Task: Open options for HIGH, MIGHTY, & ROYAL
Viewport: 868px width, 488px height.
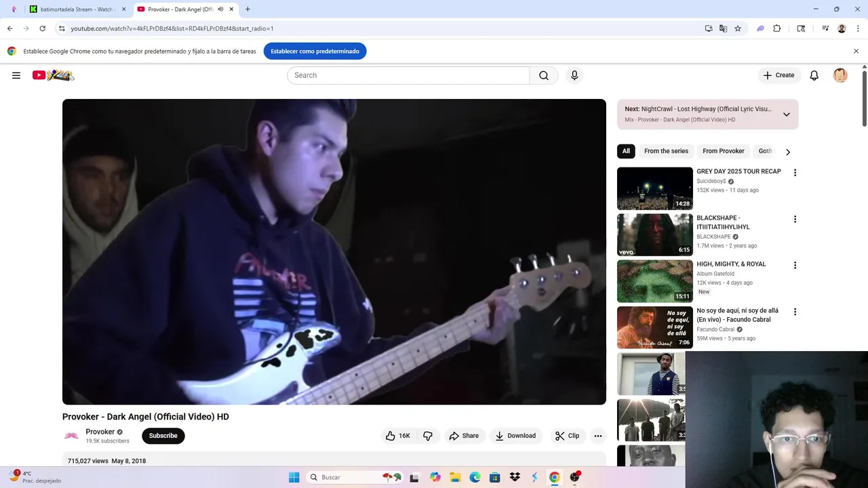Action: click(795, 265)
